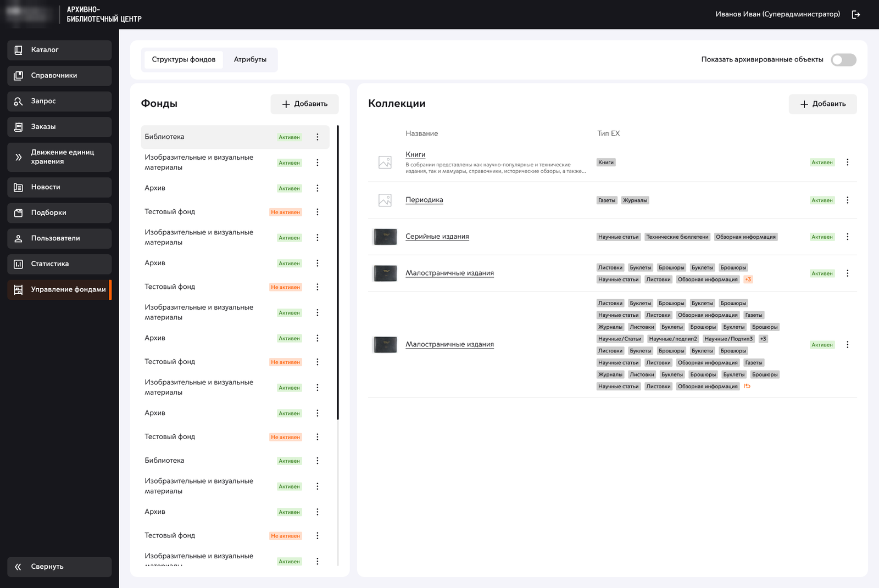Open the three-dot menu for Библиотека fund
Image resolution: width=879 pixels, height=588 pixels.
(317, 137)
